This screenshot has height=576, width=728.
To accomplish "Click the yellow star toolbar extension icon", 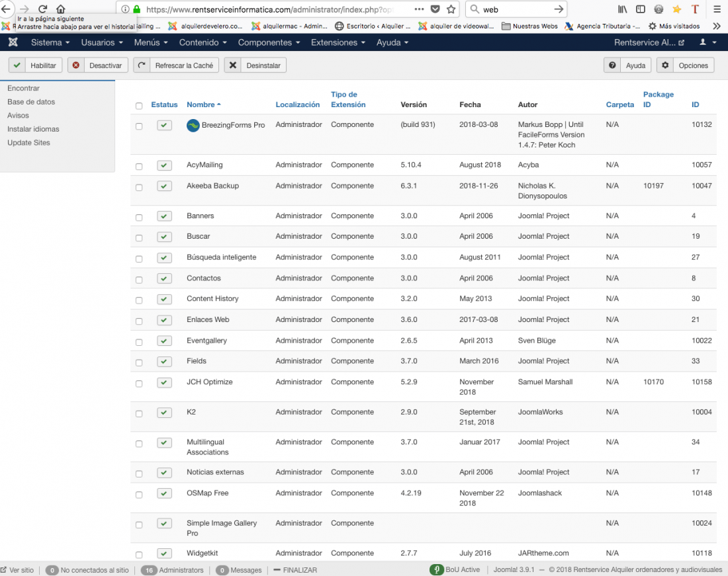I will tap(677, 9).
